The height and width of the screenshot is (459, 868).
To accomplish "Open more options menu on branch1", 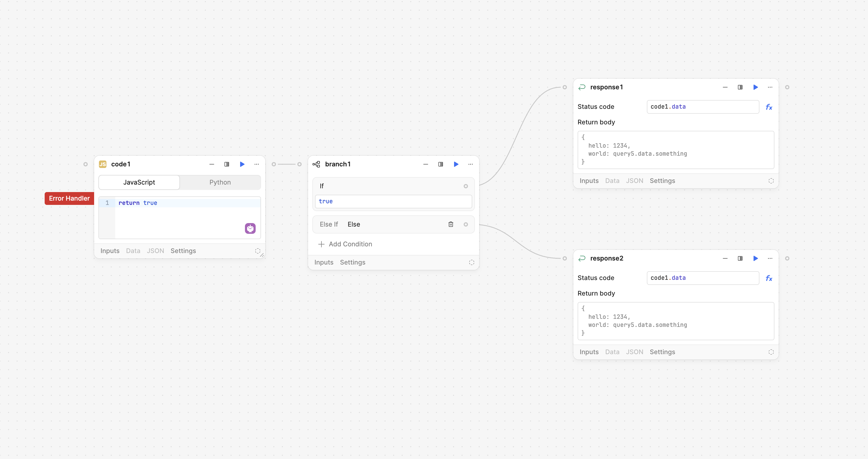I will (x=470, y=164).
